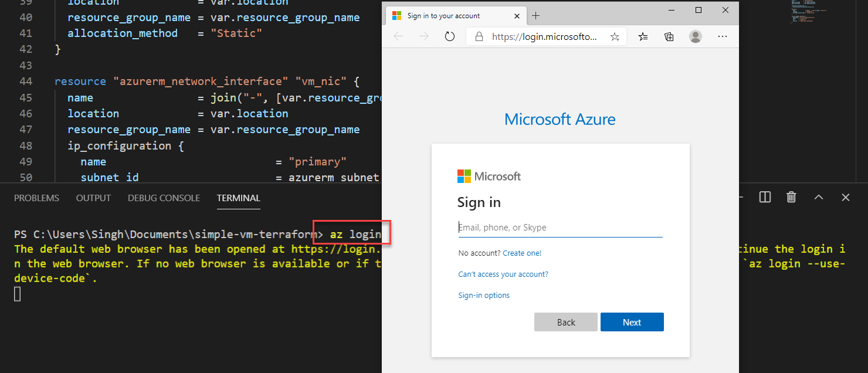Open Edge Collections

[669, 36]
